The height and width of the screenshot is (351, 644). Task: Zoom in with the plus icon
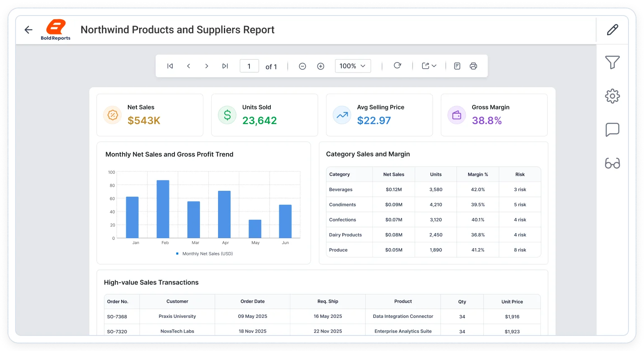321,66
